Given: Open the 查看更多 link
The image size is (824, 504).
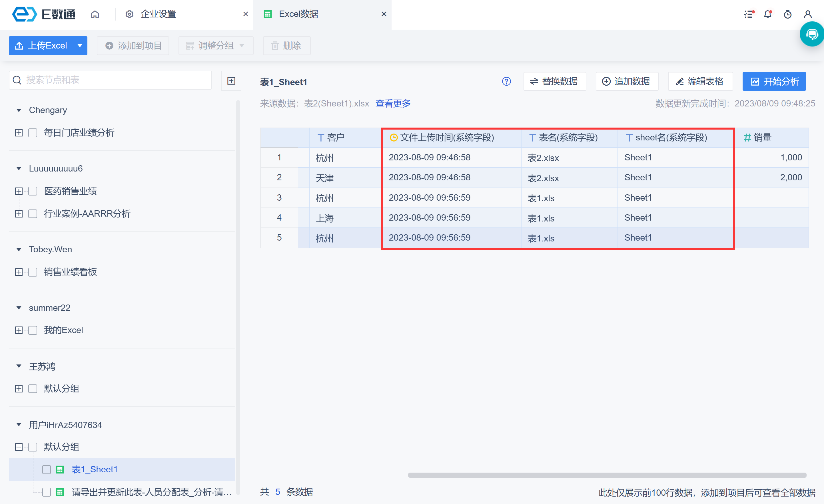Looking at the screenshot, I should 393,103.
